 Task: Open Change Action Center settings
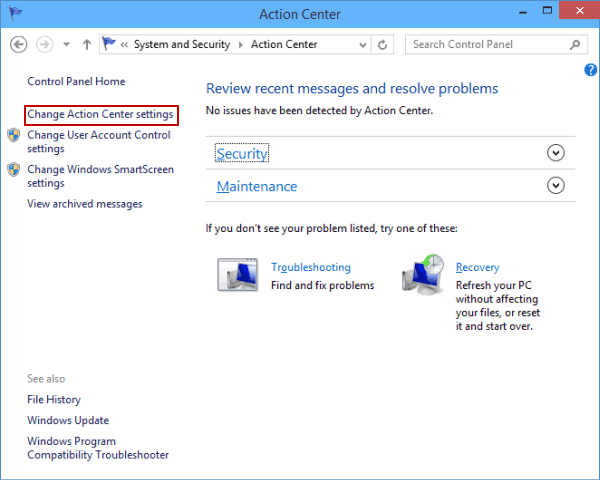tap(100, 114)
